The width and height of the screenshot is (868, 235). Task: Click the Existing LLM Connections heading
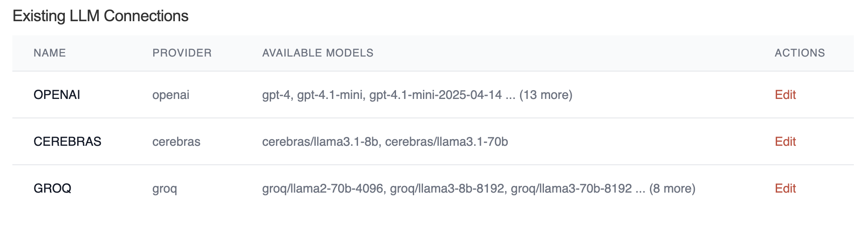tap(100, 16)
